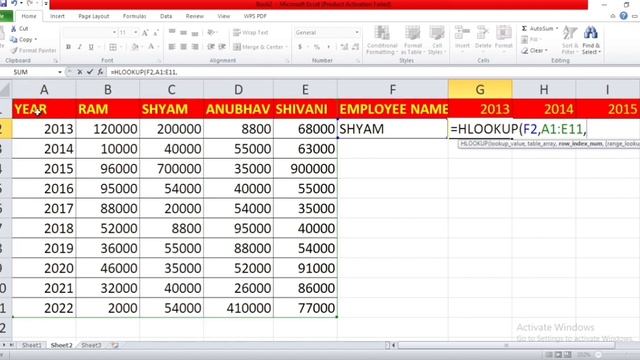The height and width of the screenshot is (360, 640).
Task: Activate the Format Painter tool
Action: click(33, 50)
